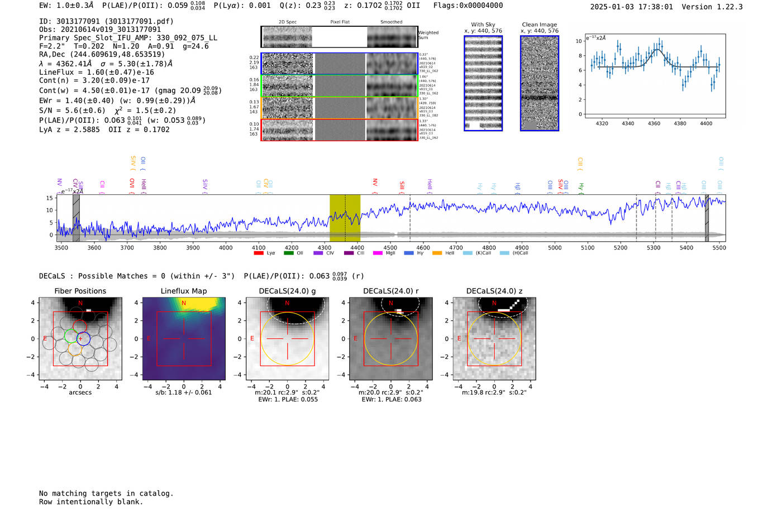Click the Weighted Sum label
Viewport: 782px width, 532px height.
point(428,35)
